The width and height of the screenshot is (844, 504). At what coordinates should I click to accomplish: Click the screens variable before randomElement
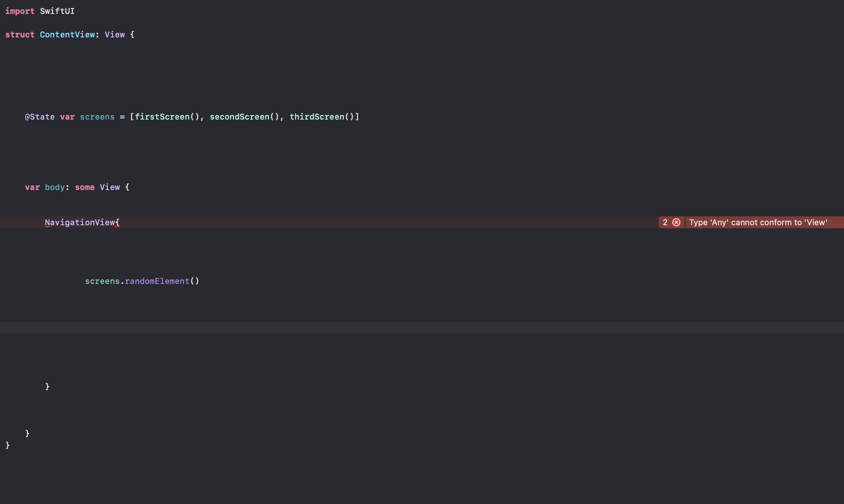tap(102, 281)
